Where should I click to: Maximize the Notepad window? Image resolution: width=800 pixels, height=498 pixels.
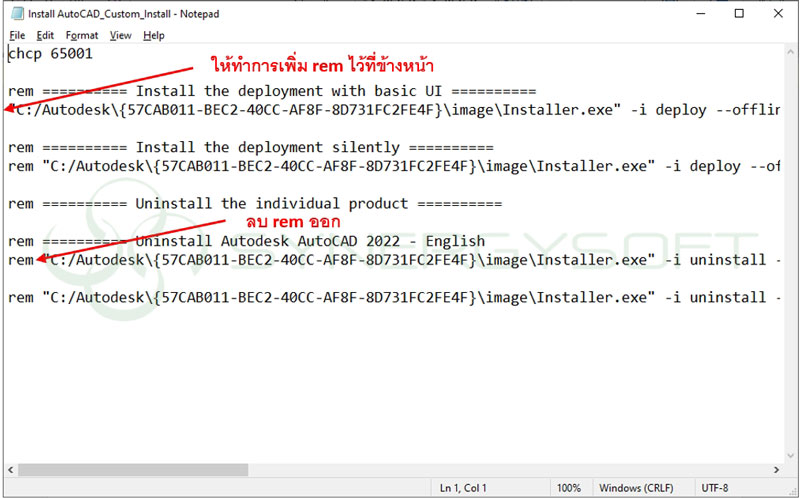739,14
